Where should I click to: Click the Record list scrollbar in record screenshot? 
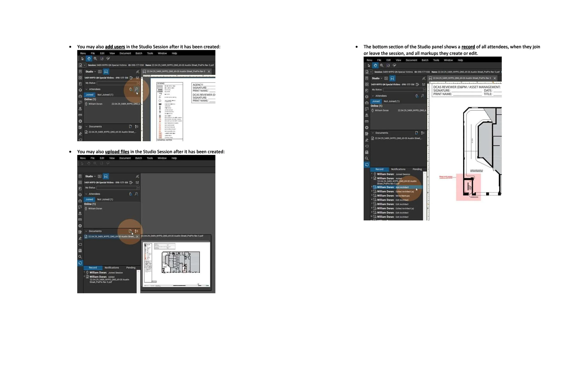point(425,195)
